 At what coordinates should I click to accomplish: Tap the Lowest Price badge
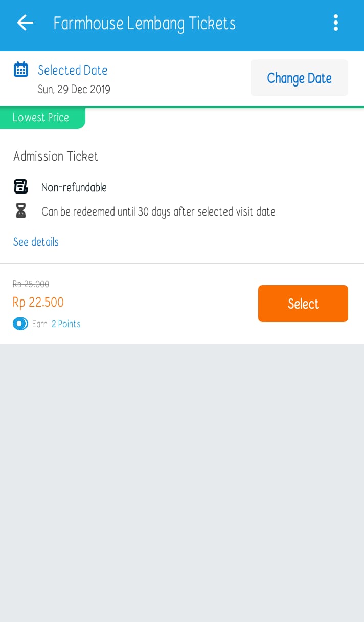coord(41,118)
